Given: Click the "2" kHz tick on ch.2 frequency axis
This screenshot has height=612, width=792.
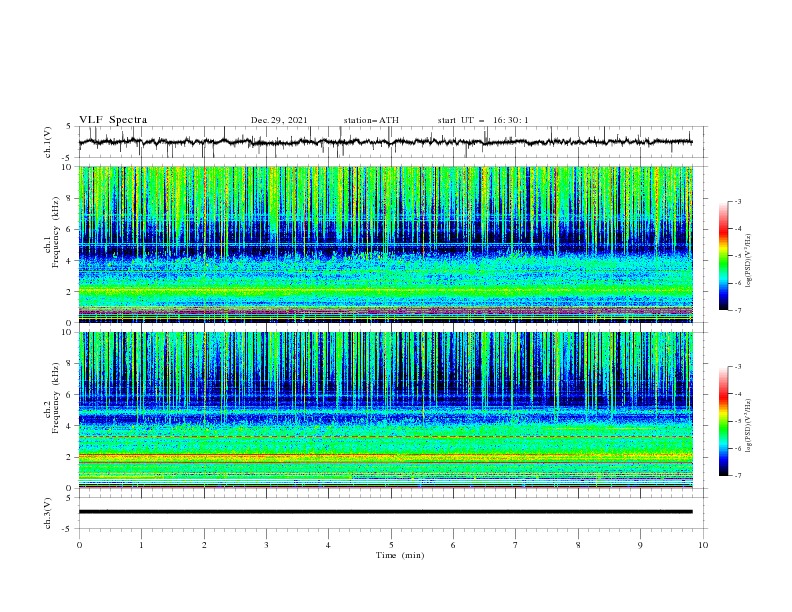Looking at the screenshot, I should 70,457.
